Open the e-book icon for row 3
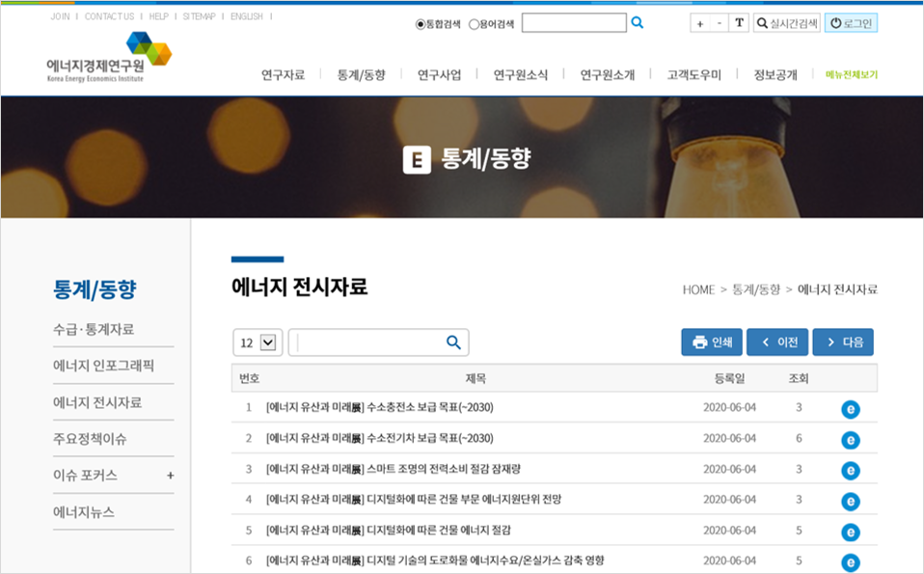This screenshot has height=574, width=924. tap(850, 471)
